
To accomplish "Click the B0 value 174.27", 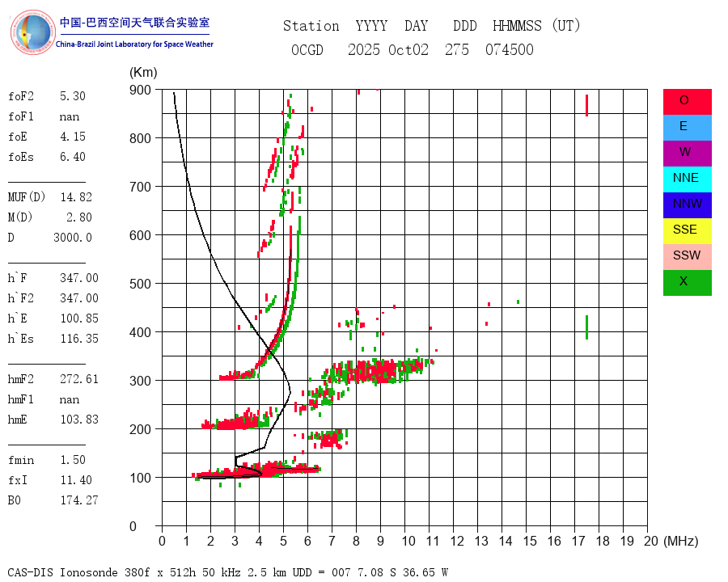I will 79,500.
